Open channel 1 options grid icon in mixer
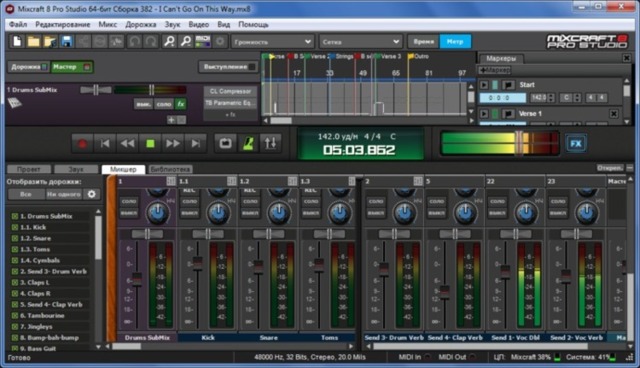 (x=171, y=181)
